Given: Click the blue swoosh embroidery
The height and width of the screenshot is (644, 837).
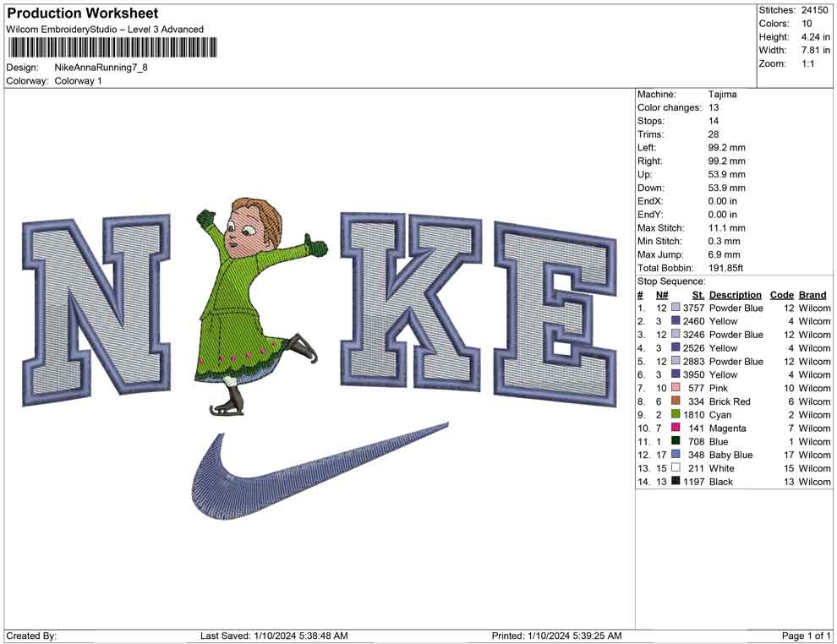Looking at the screenshot, I should (x=320, y=471).
